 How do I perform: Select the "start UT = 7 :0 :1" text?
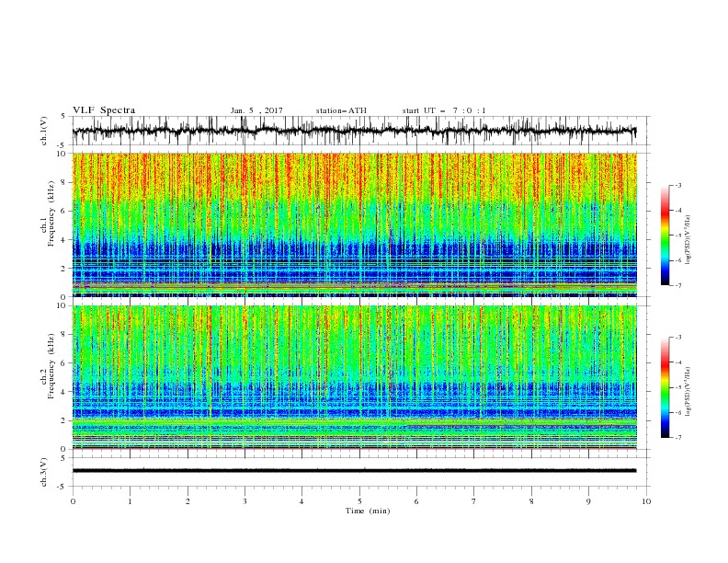444,110
